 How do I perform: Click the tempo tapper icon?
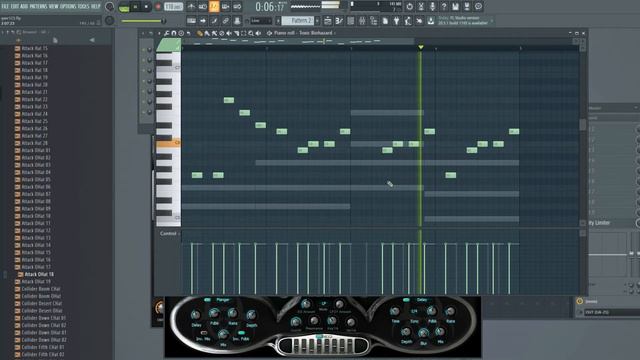(x=408, y=20)
